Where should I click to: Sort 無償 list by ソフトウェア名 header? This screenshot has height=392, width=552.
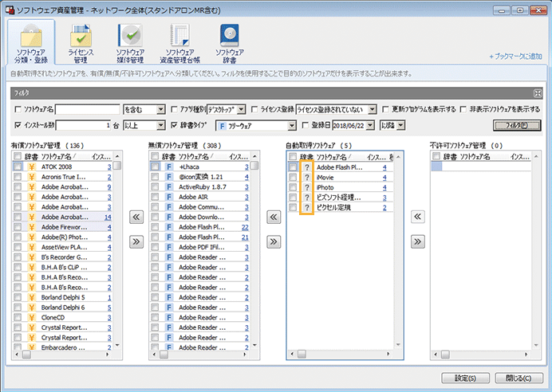[x=195, y=156]
